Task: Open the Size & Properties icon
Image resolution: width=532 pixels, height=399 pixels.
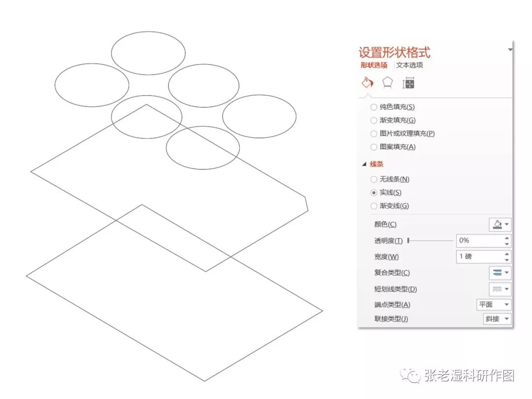Action: click(x=408, y=83)
